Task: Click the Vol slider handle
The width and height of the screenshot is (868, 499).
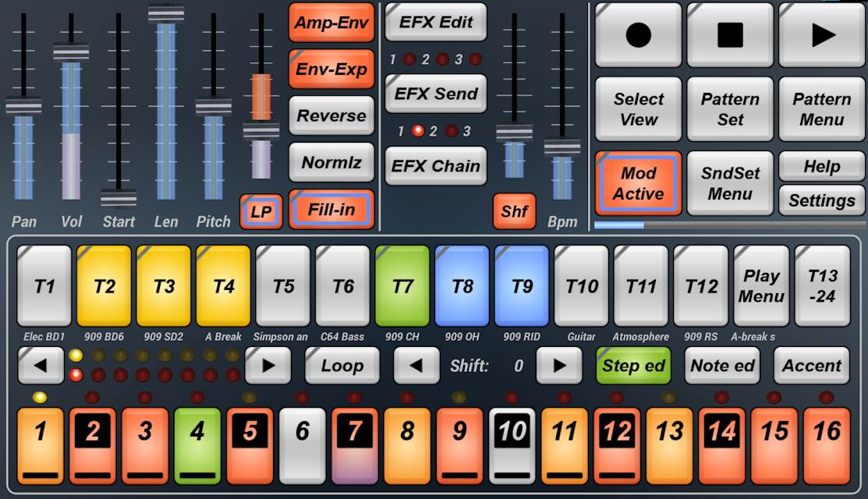Action: (71, 52)
